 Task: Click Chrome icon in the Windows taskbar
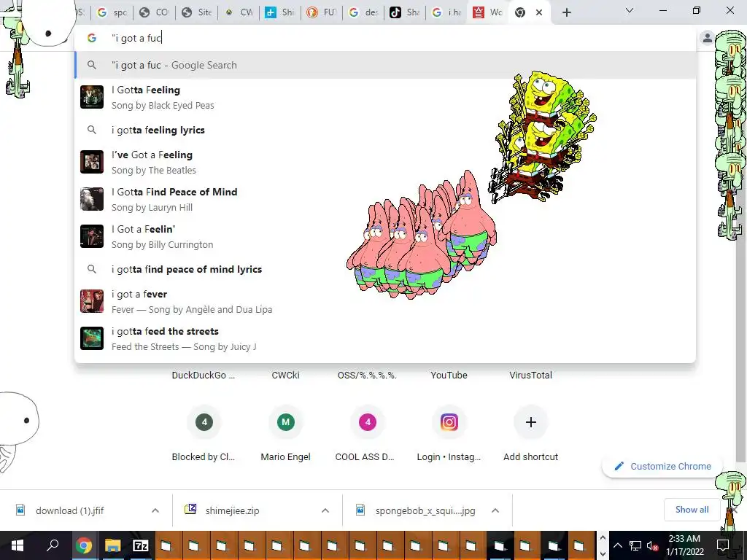point(84,545)
